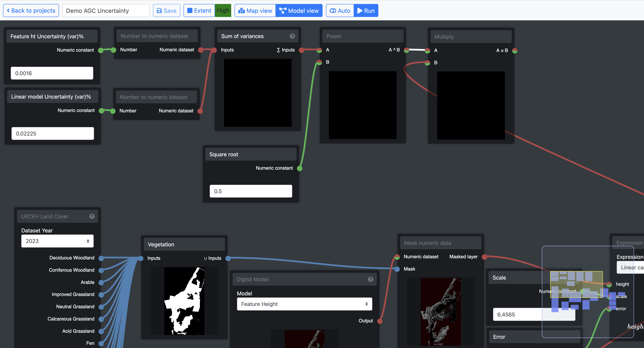644x348 pixels.
Task: Switch to Map view tab
Action: (255, 11)
